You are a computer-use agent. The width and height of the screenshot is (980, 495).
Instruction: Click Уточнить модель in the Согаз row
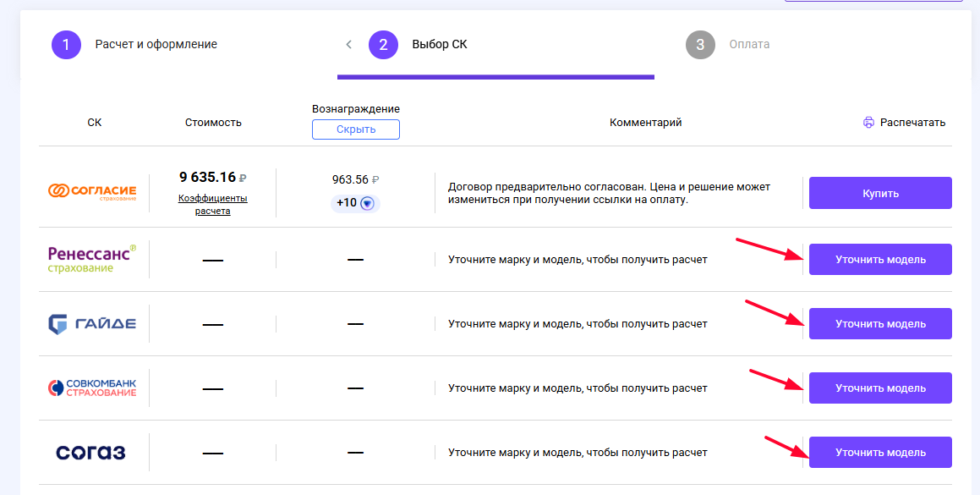point(880,453)
